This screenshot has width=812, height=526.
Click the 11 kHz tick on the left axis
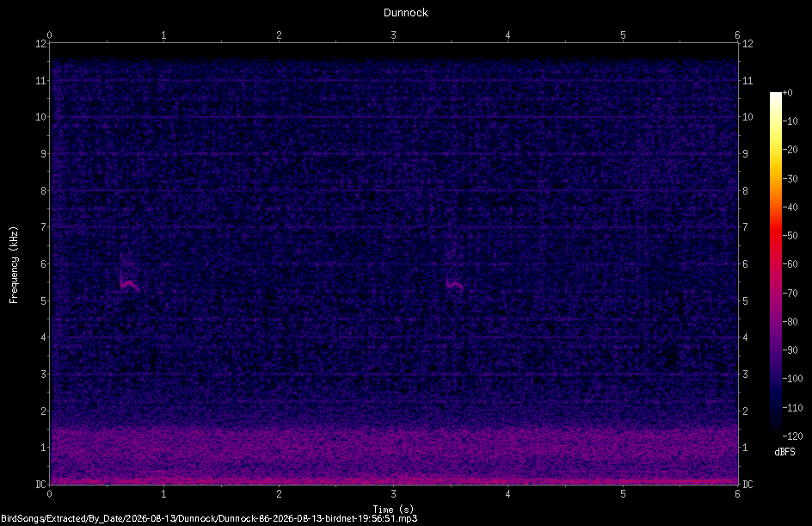pos(41,80)
